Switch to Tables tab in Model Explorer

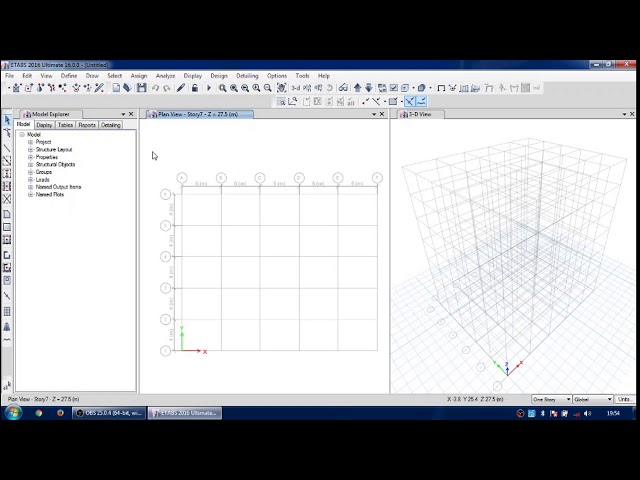click(65, 125)
